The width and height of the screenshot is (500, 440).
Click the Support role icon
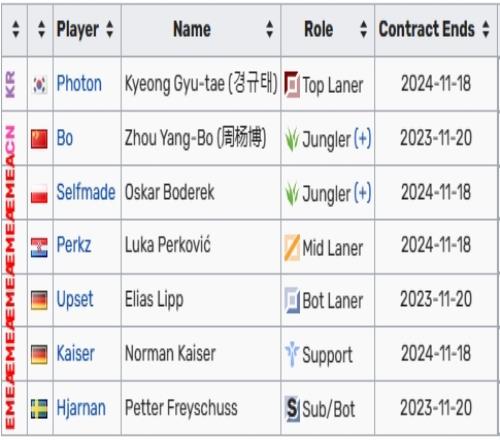(x=292, y=354)
